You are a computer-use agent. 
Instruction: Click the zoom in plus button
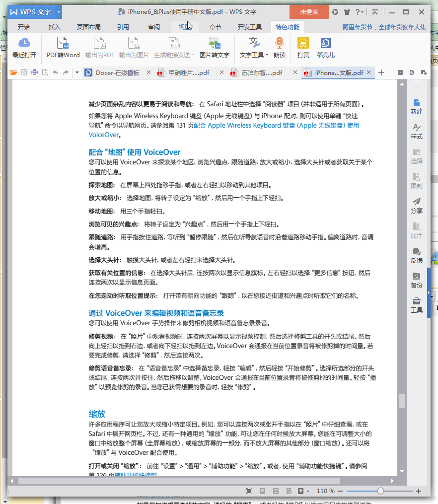click(x=419, y=491)
